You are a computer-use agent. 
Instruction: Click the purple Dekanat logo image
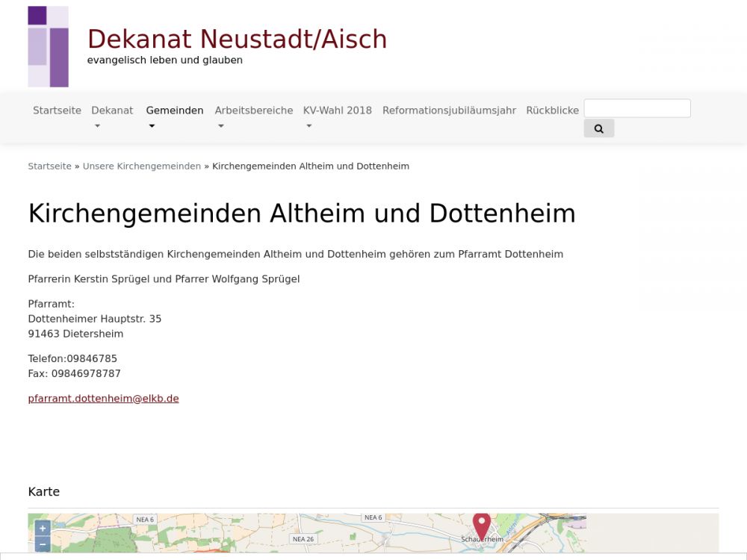[x=48, y=46]
